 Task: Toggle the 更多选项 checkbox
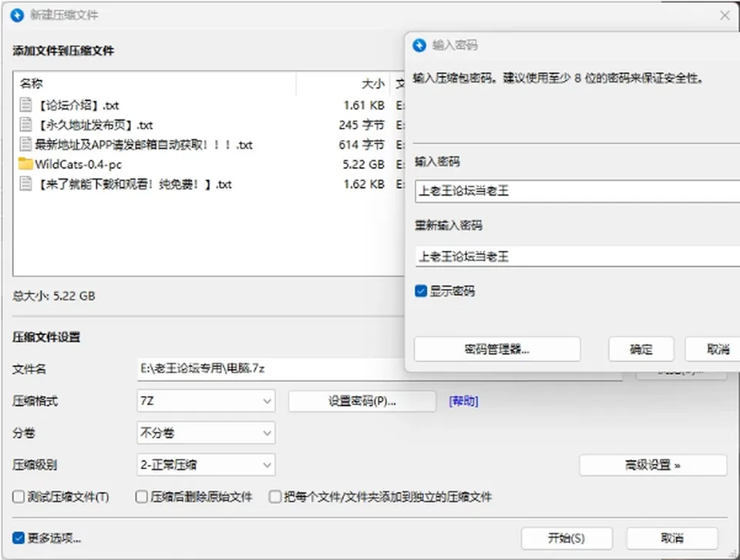[18, 538]
